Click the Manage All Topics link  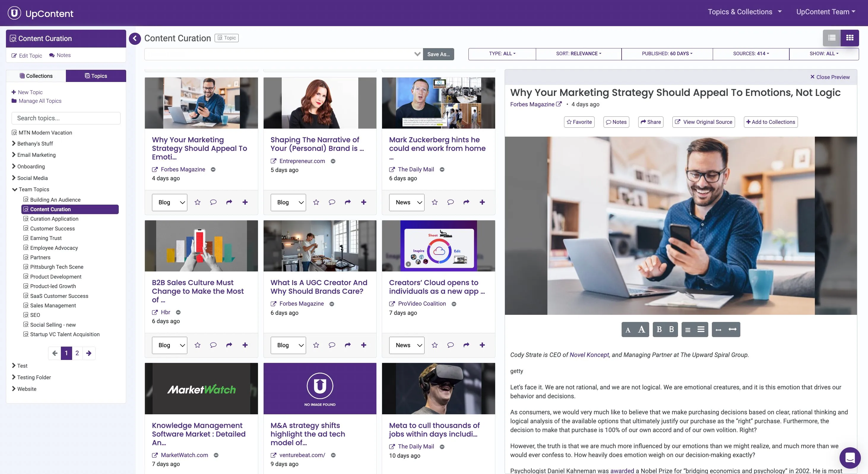[40, 101]
